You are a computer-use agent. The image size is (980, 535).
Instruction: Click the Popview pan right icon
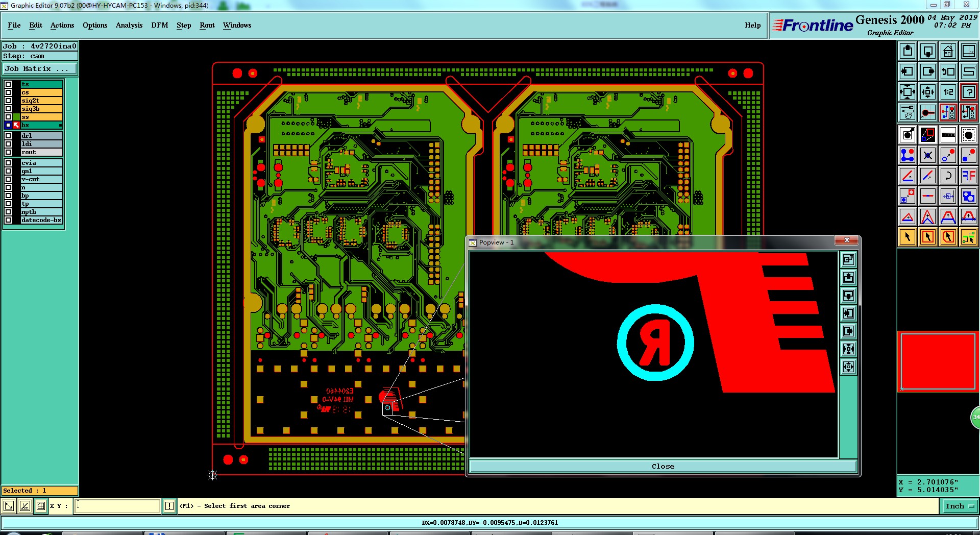pyautogui.click(x=848, y=331)
